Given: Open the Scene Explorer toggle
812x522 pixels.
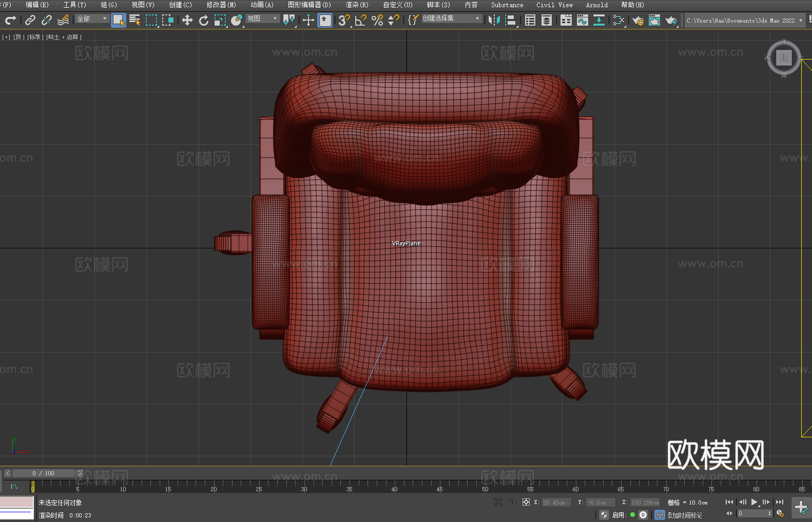Looking at the screenshot, I should tap(530, 20).
